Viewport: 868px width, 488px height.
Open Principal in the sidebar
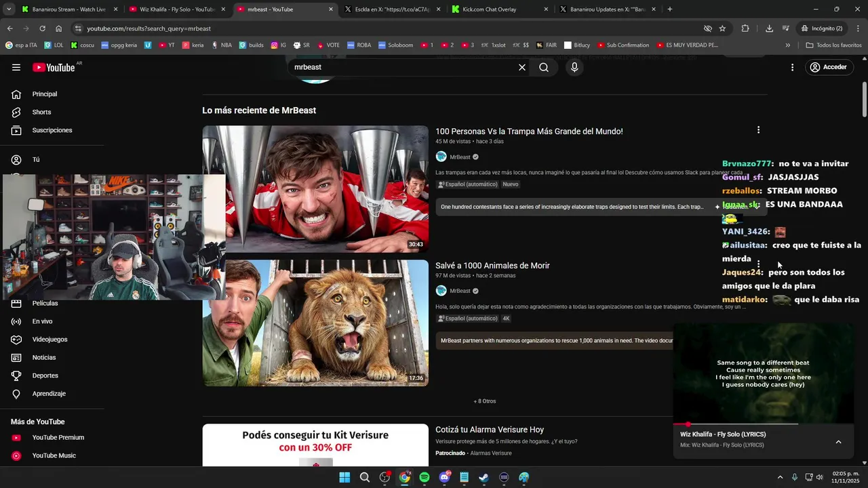[x=45, y=94]
